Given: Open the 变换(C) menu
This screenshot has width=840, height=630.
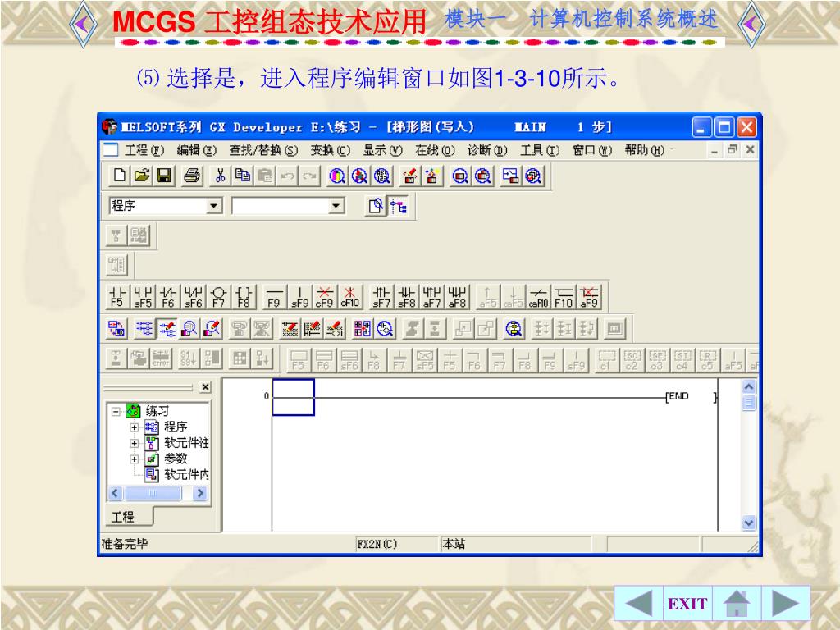Looking at the screenshot, I should [331, 151].
